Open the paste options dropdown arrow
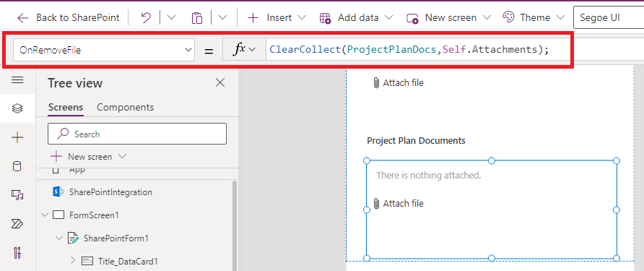 222,17
